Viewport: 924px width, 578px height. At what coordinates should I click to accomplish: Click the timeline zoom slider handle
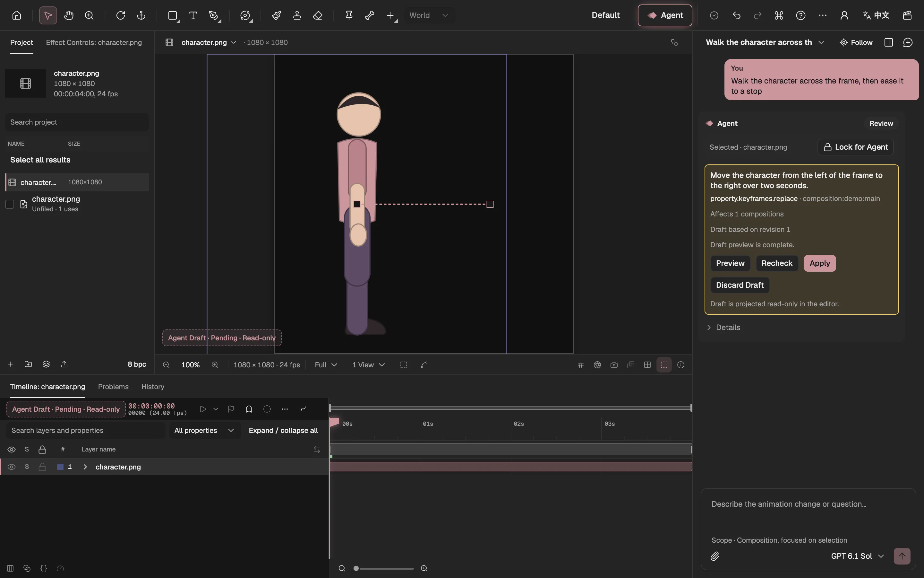(356, 568)
